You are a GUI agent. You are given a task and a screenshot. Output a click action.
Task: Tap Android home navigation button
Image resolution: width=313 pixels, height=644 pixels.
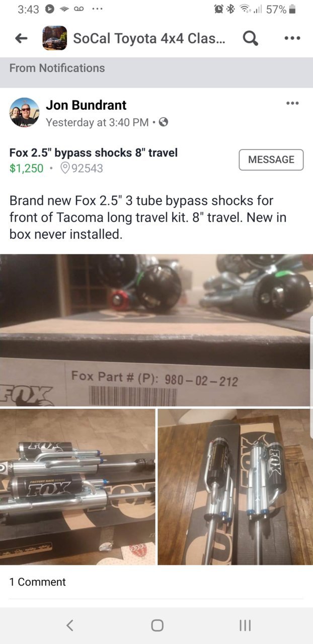point(157,625)
